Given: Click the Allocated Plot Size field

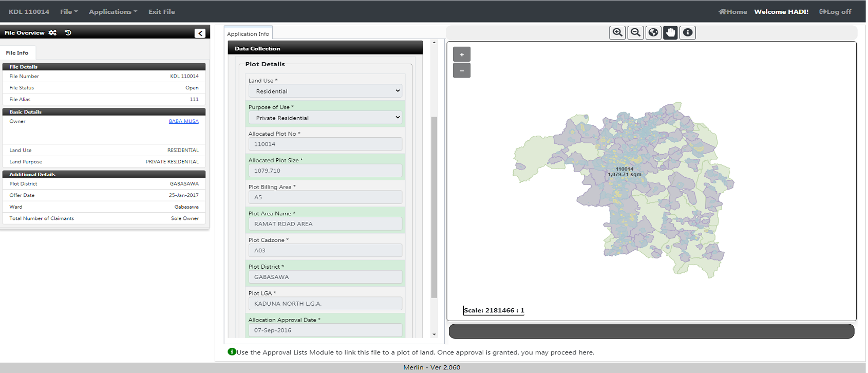Looking at the screenshot, I should point(325,171).
